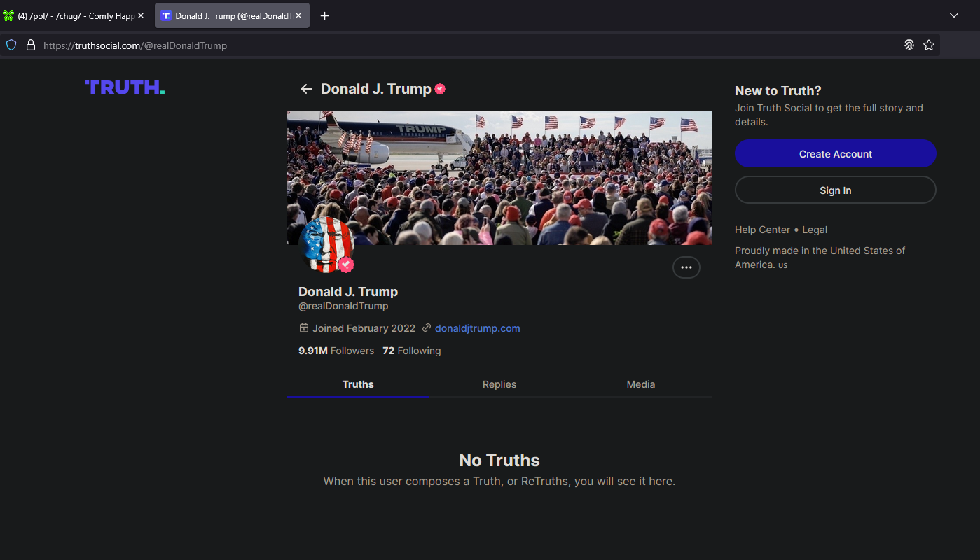This screenshot has height=560, width=980.
Task: Close the /pol/ - /chug/ tab
Action: click(x=141, y=15)
